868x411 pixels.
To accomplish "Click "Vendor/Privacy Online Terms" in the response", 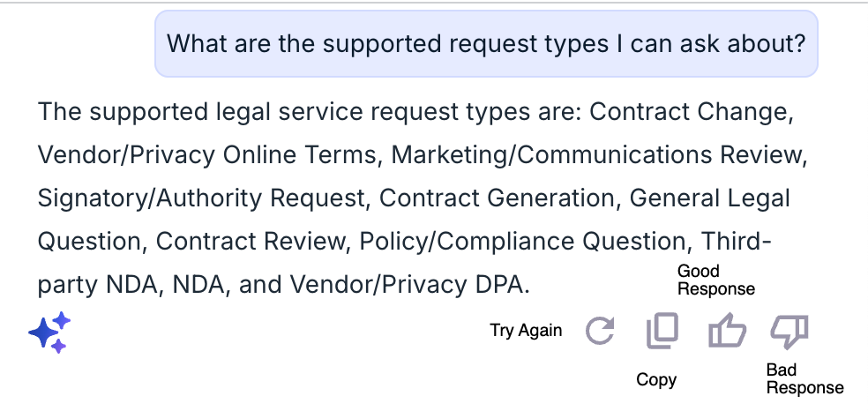I will (x=206, y=155).
